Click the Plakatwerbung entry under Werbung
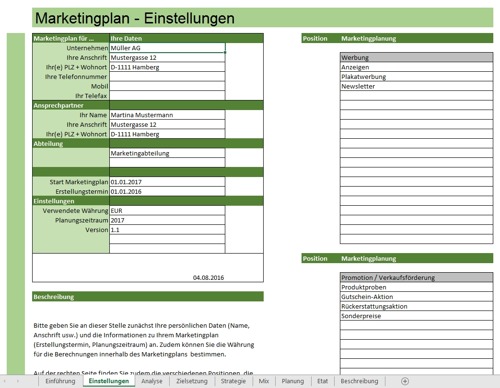500x388 pixels. pos(416,77)
